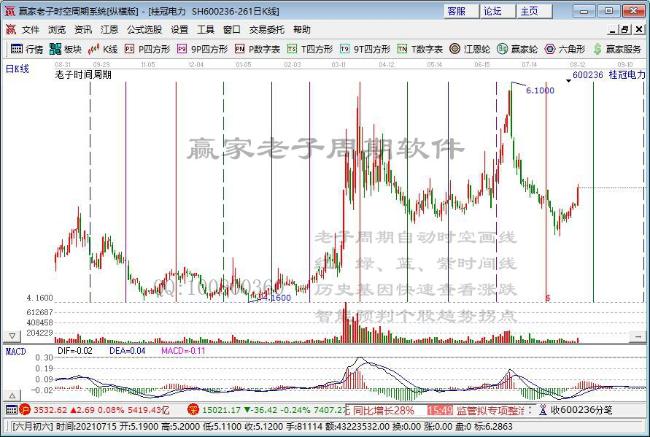Collapse volume panel with down triangle button

coord(12,335)
